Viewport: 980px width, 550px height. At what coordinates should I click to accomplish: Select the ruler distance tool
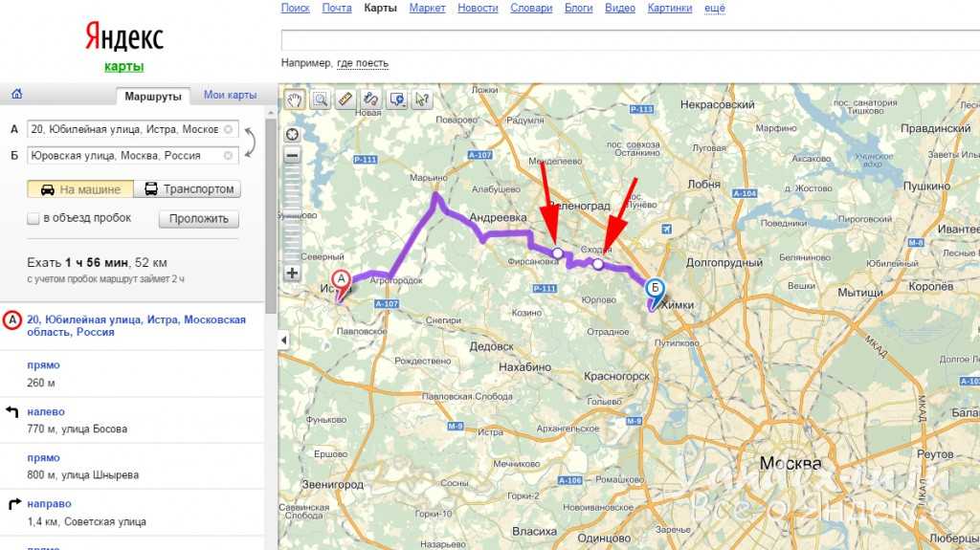(345, 99)
